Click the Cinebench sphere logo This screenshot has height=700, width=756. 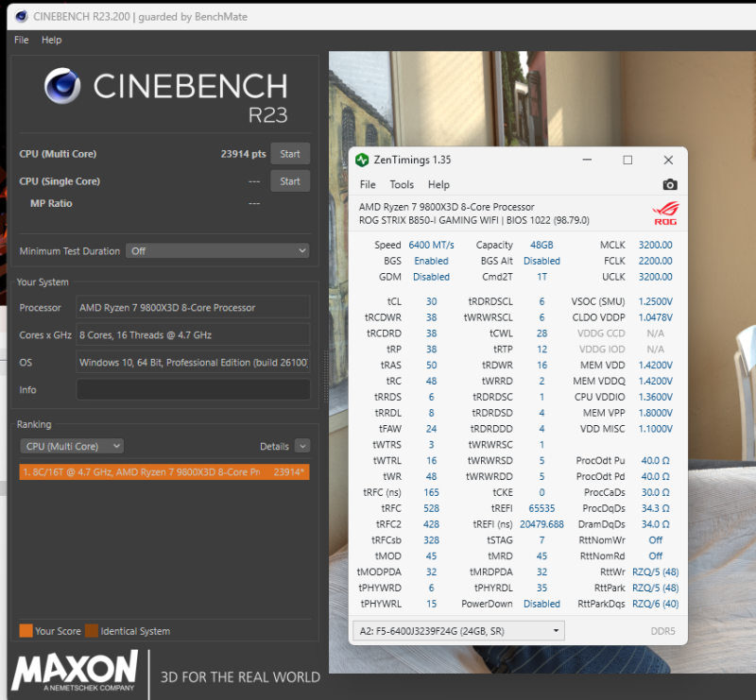click(x=62, y=86)
